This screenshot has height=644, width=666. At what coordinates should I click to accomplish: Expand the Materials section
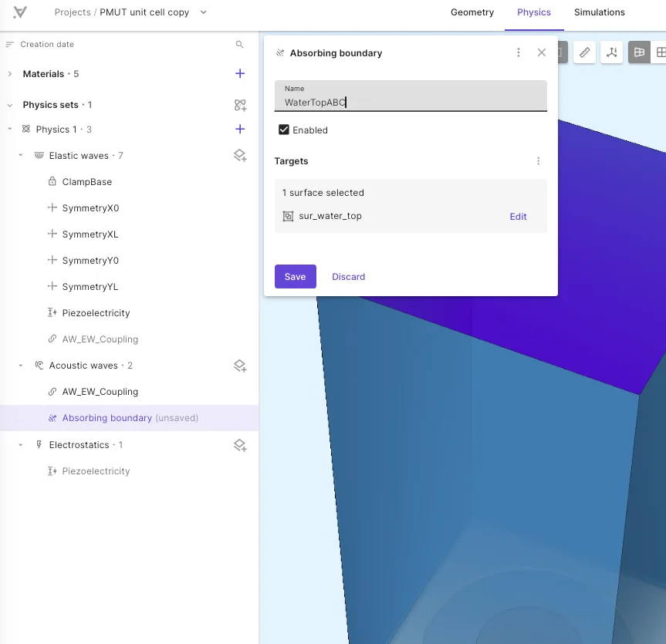[10, 74]
